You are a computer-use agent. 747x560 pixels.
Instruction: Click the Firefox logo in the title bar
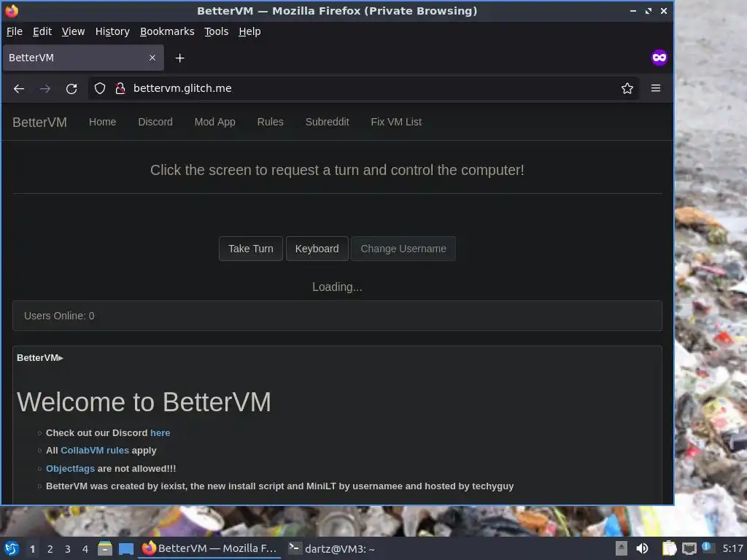pyautogui.click(x=12, y=10)
